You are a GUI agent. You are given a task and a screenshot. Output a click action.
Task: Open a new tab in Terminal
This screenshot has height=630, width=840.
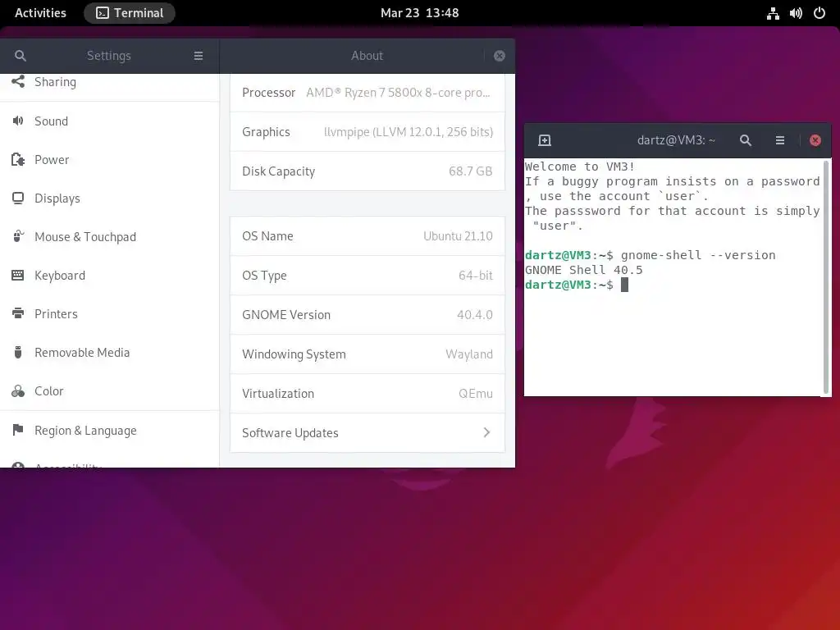point(545,140)
